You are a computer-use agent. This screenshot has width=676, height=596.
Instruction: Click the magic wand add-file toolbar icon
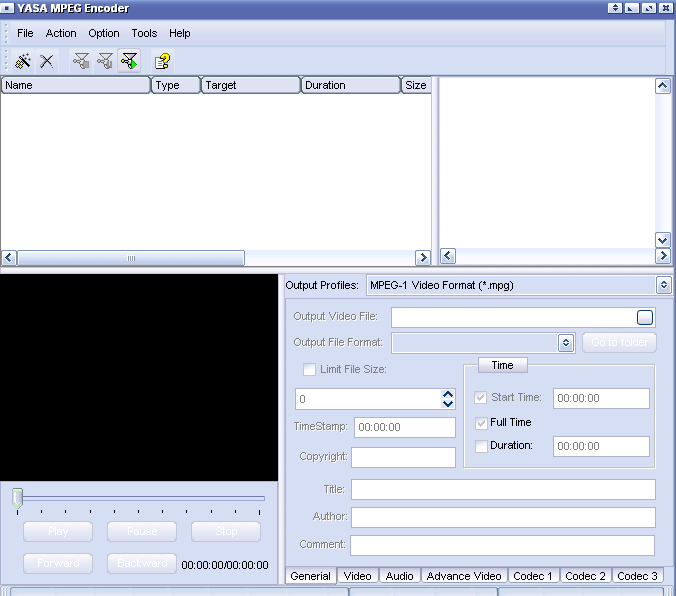[23, 61]
